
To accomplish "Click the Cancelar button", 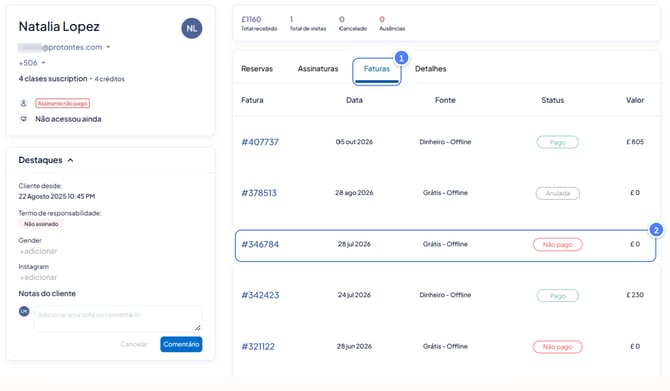I will click(134, 344).
